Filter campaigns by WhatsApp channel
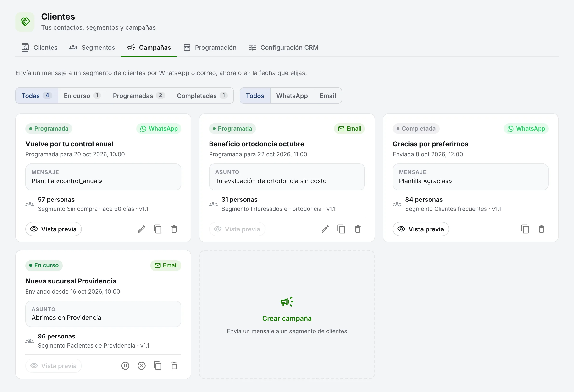574x392 pixels. click(x=292, y=96)
